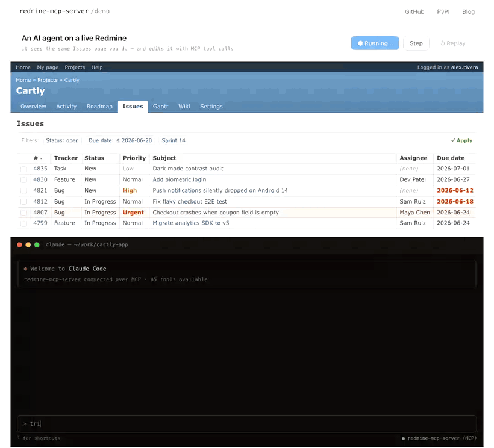The height and width of the screenshot is (448, 494).
Task: Open issue Push notifications silently dropped on Android 14
Action: [220, 190]
